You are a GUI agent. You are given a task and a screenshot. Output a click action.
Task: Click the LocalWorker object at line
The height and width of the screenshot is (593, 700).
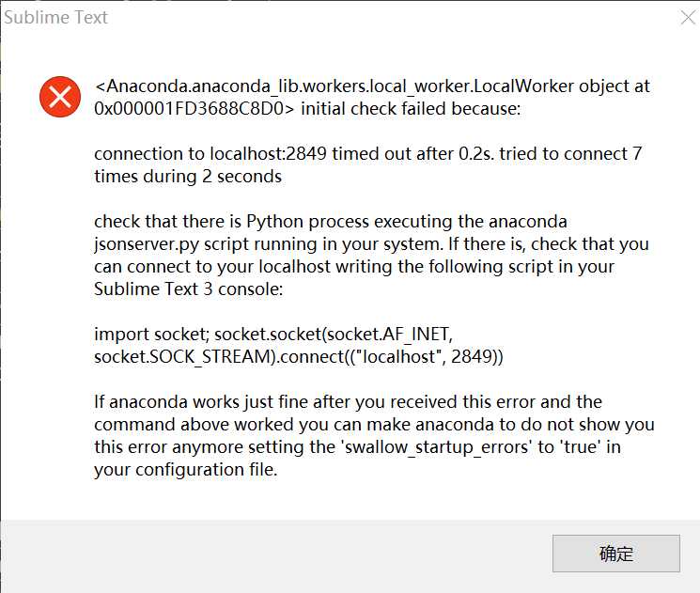pyautogui.click(x=372, y=86)
